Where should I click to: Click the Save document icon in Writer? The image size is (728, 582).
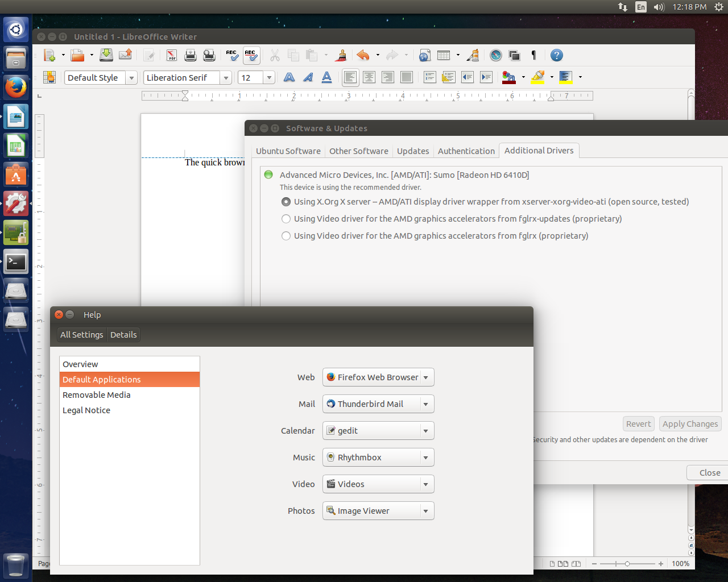click(x=106, y=55)
